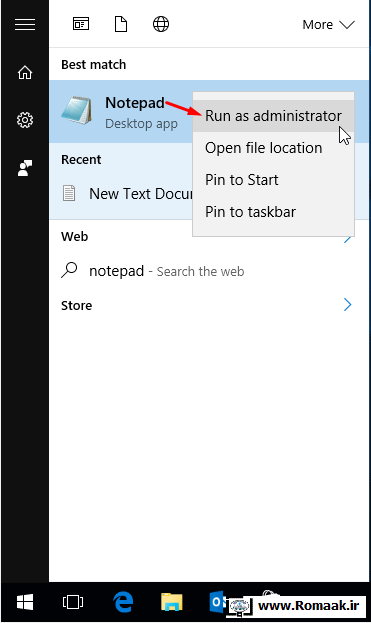Open Task View on the taskbar
The image size is (371, 623).
pos(73,602)
